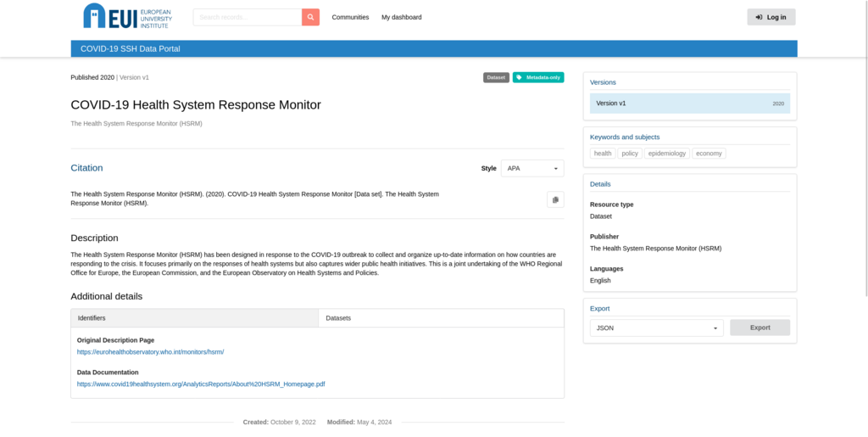Click the EUI European University Institute logo
Screen dimensions: 868x437
(x=128, y=16)
